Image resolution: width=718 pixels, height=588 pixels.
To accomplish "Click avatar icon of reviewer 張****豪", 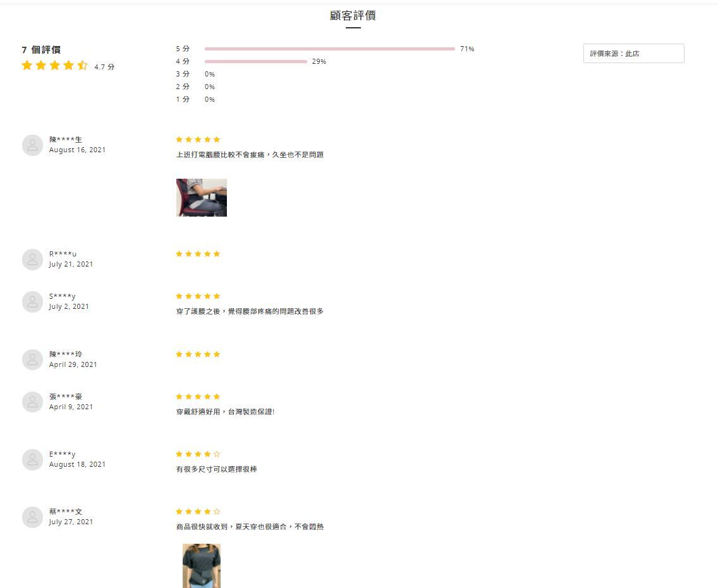I will [32, 402].
